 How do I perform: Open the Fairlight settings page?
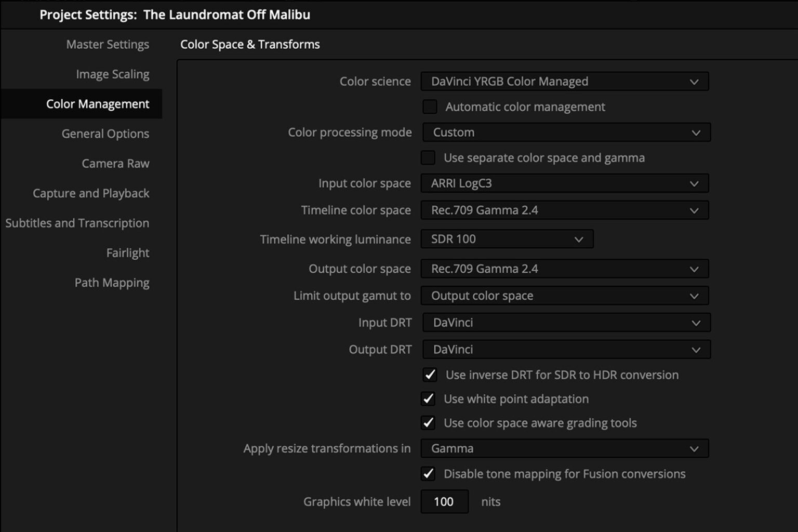coord(128,252)
